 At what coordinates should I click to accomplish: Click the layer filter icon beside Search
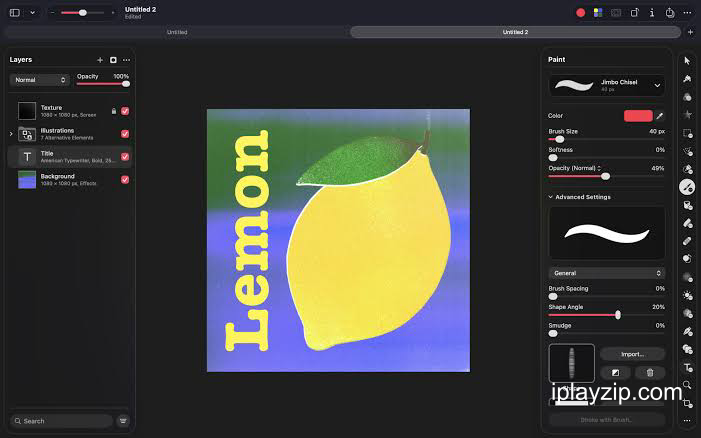(x=123, y=421)
